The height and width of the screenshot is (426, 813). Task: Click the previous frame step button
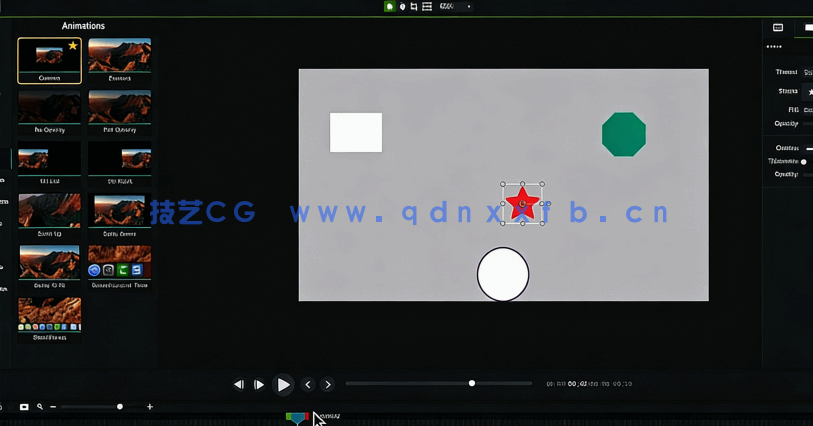[239, 385]
